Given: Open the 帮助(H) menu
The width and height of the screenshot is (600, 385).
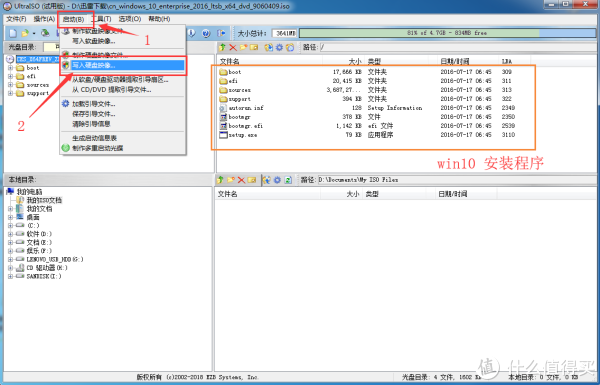Looking at the screenshot, I should pos(159,19).
